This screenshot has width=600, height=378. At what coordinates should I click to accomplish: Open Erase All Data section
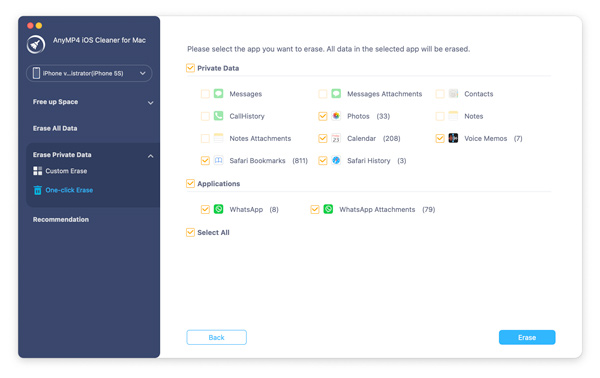pos(55,128)
